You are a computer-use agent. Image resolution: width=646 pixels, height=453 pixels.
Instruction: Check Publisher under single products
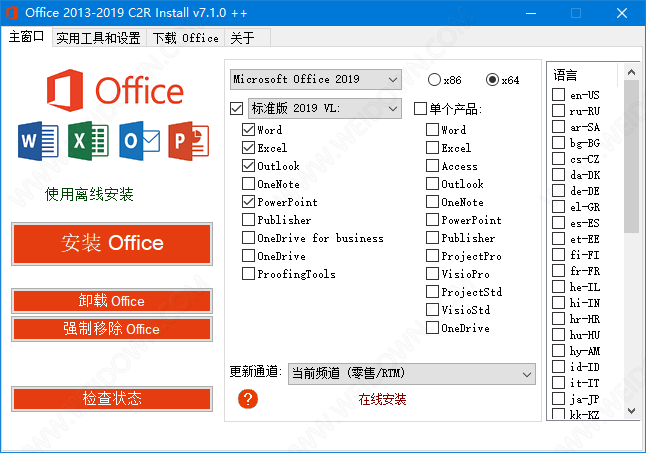433,238
